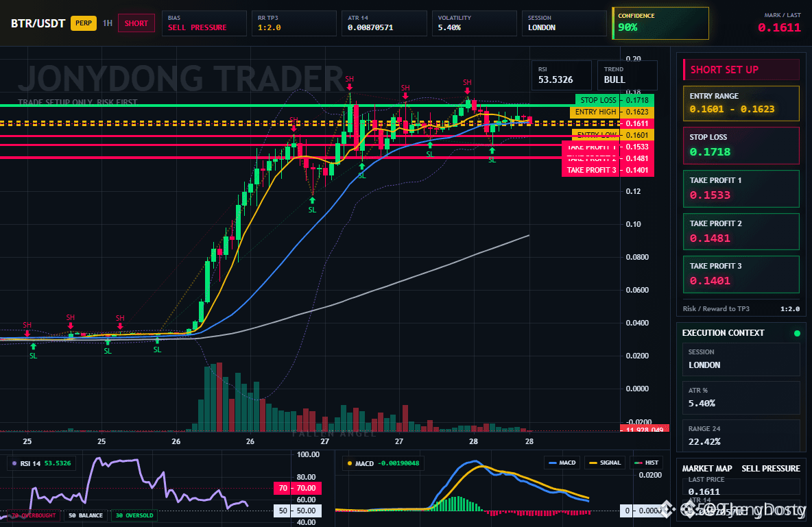
Task: Toggle the MACD blue line legend item
Action: tap(562, 463)
